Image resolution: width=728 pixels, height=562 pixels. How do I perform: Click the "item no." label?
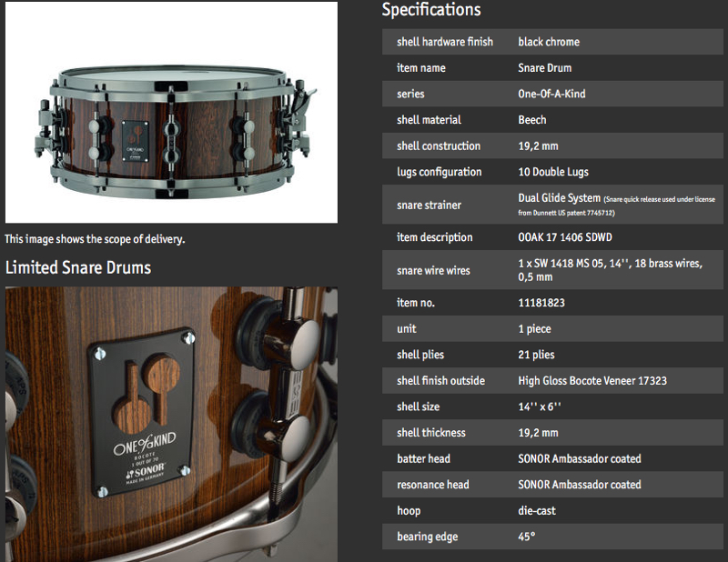pyautogui.click(x=416, y=303)
